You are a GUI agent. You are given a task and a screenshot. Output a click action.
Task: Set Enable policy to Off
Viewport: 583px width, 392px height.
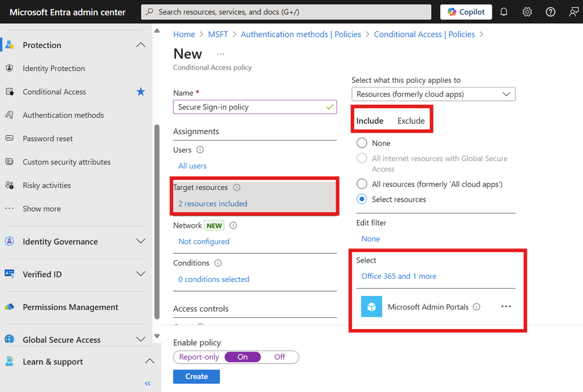pos(280,357)
